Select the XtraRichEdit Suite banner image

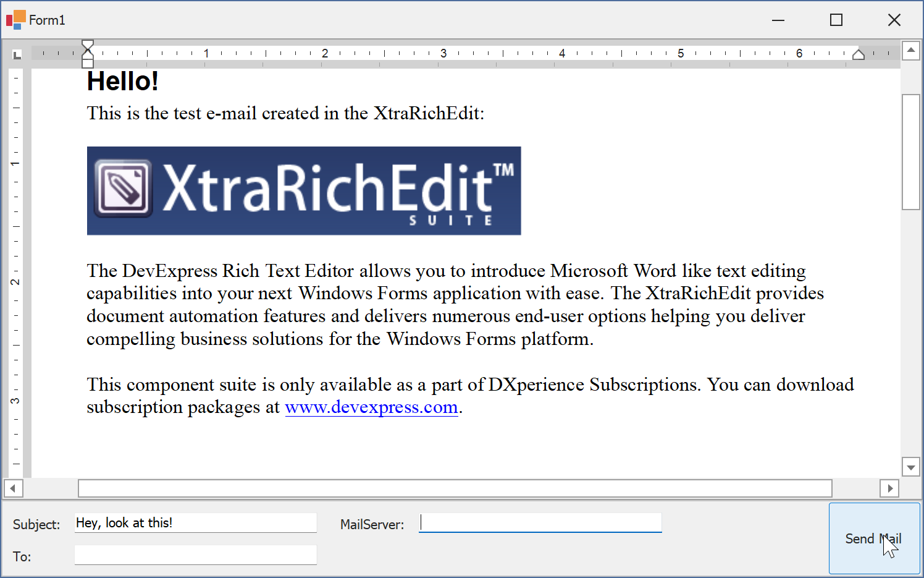(x=304, y=190)
